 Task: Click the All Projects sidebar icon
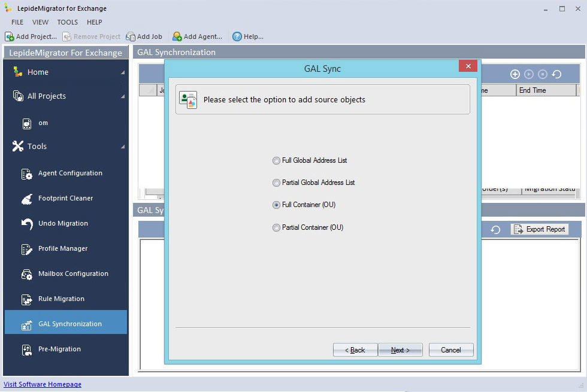[x=18, y=96]
